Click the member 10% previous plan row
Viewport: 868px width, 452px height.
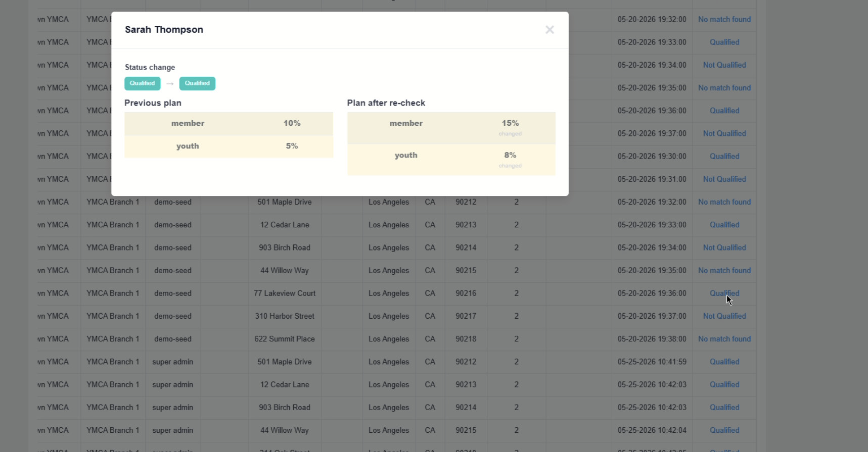229,123
